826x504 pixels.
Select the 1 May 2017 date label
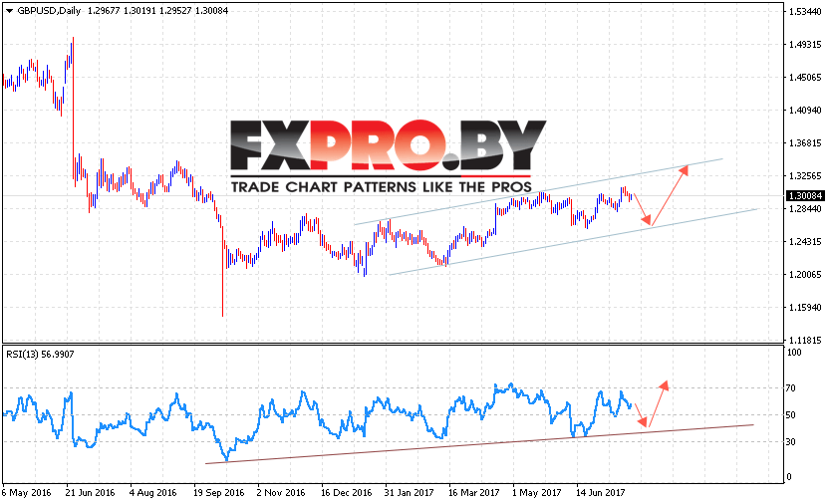(536, 493)
